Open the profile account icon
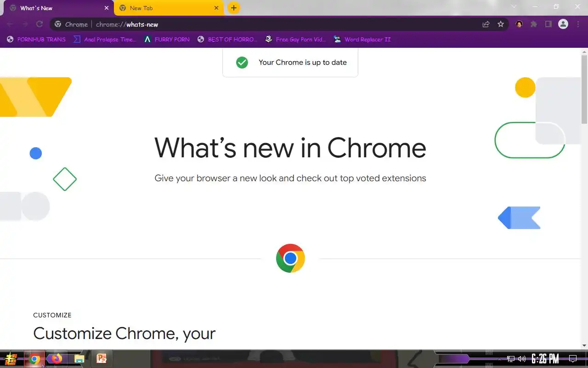Viewport: 588px width, 368px height. [563, 24]
